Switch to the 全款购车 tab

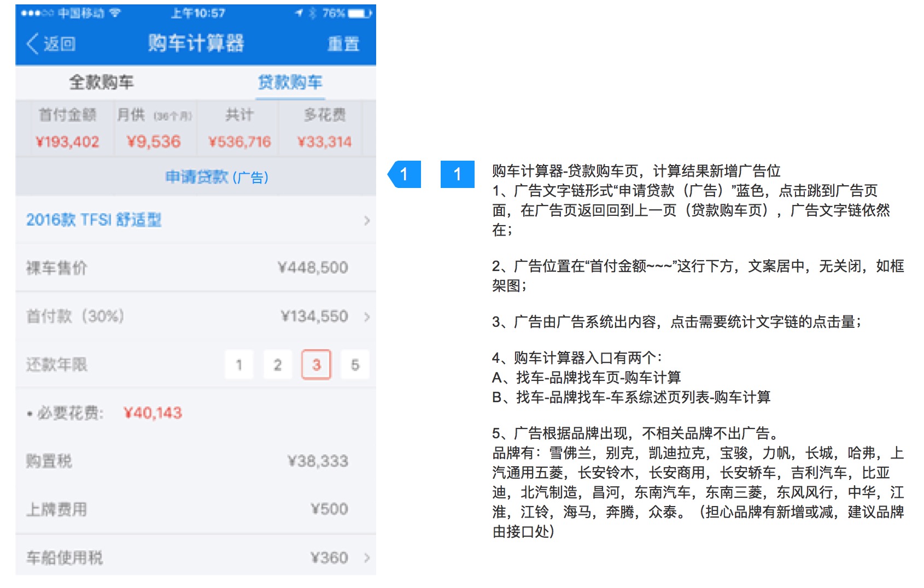[102, 83]
